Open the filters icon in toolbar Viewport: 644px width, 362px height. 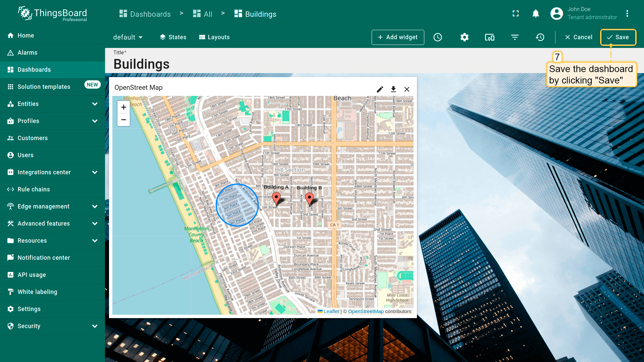[x=515, y=37]
